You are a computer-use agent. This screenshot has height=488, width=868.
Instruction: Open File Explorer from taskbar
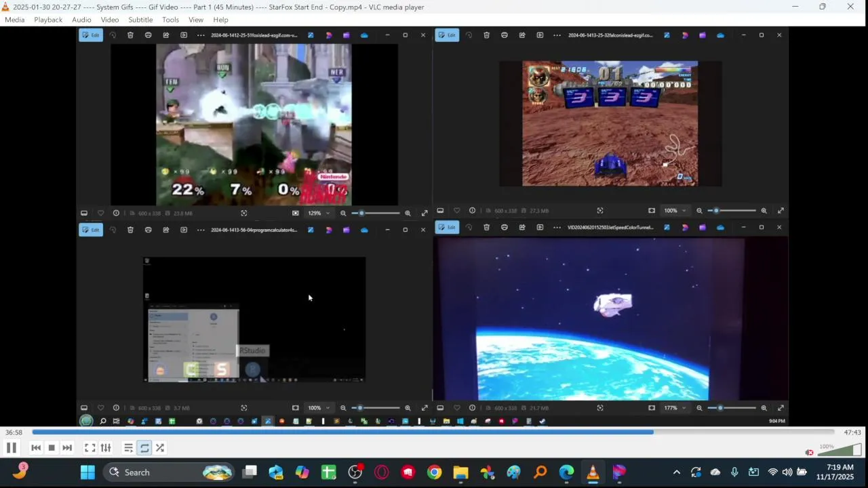[x=460, y=472]
